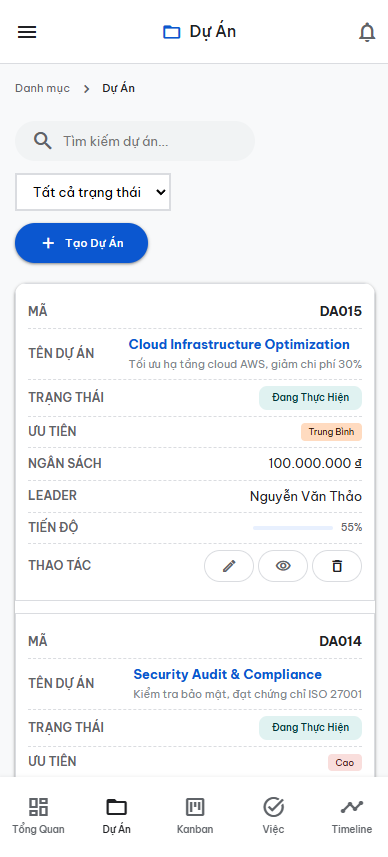Click description Kiểm tra bảo mật ISO 27001
This screenshot has height=857, width=388.
248,695
